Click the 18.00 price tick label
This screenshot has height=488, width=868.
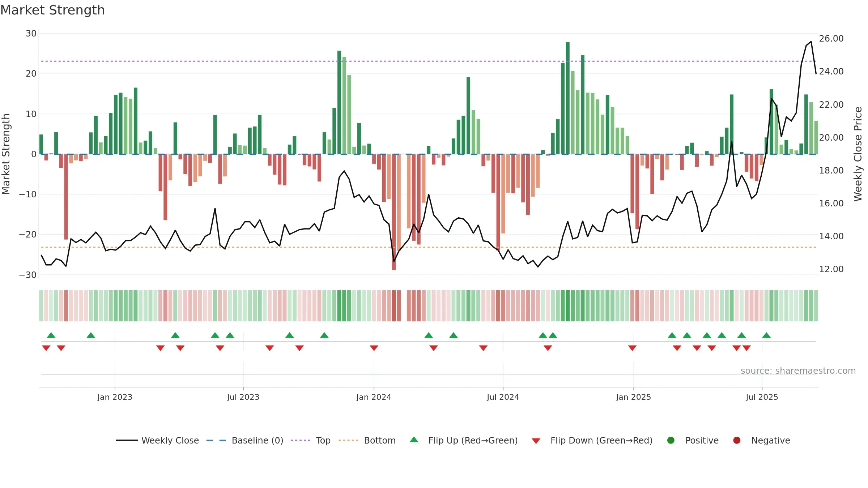coord(831,171)
